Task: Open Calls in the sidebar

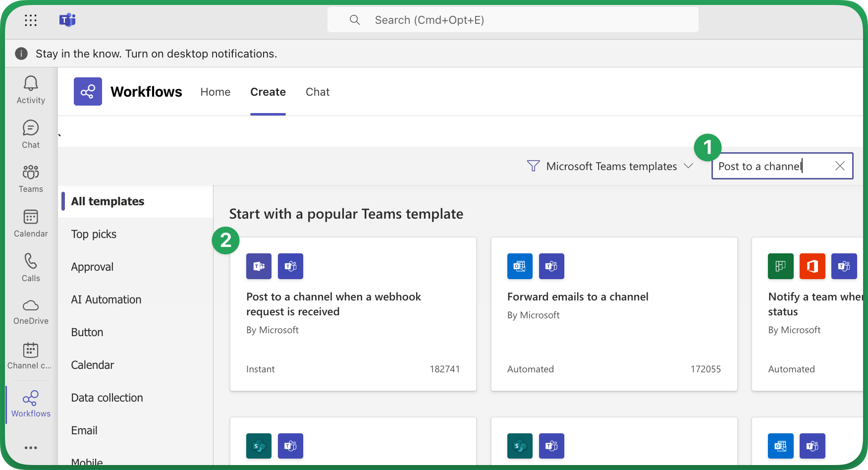Action: [x=31, y=268]
